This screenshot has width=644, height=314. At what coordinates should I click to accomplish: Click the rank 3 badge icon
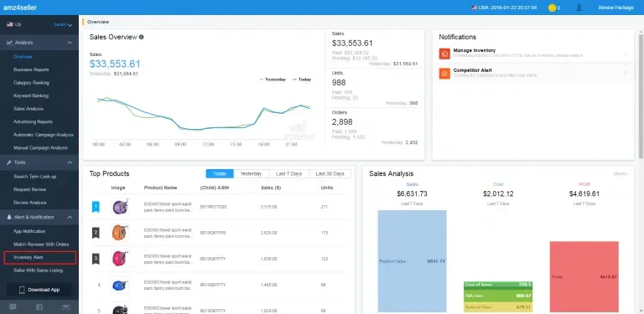coord(96,259)
